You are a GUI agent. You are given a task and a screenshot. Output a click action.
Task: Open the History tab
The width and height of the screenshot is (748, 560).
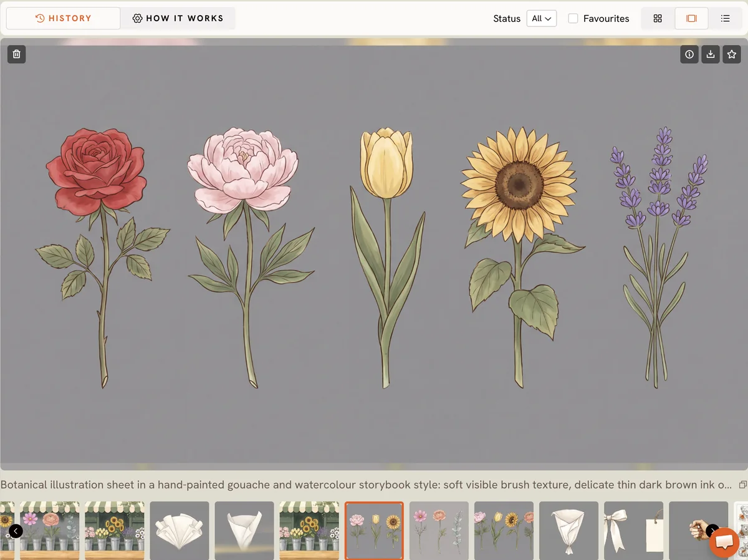pyautogui.click(x=63, y=19)
